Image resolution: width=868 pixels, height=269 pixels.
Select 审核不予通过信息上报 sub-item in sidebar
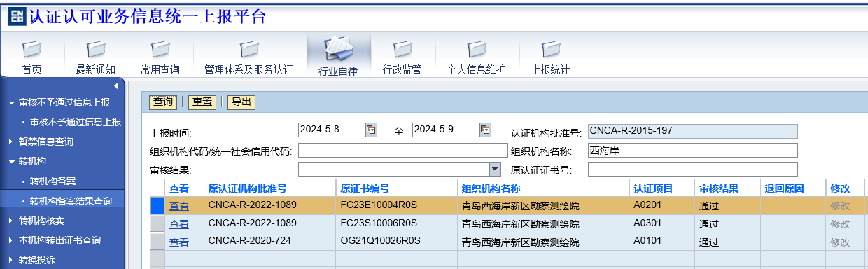click(75, 122)
